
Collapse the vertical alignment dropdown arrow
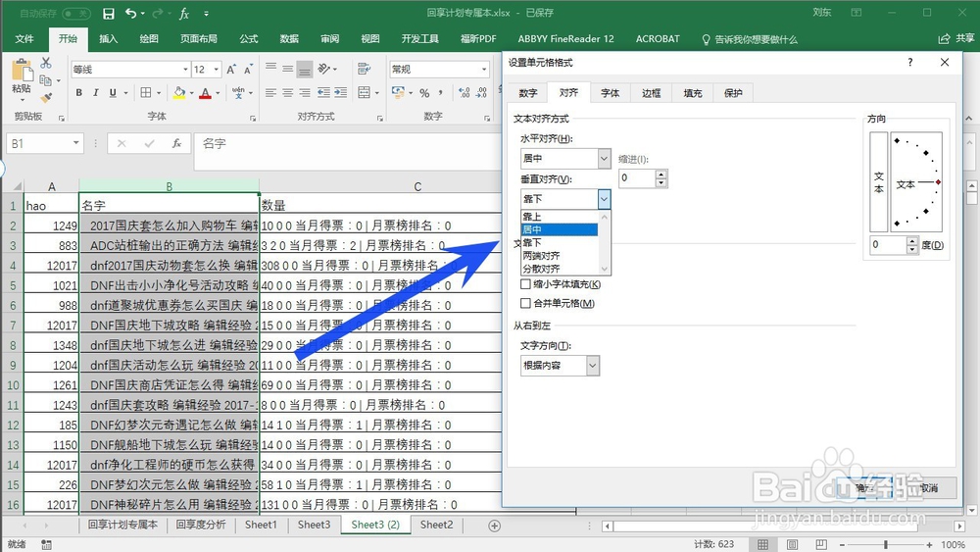(604, 199)
